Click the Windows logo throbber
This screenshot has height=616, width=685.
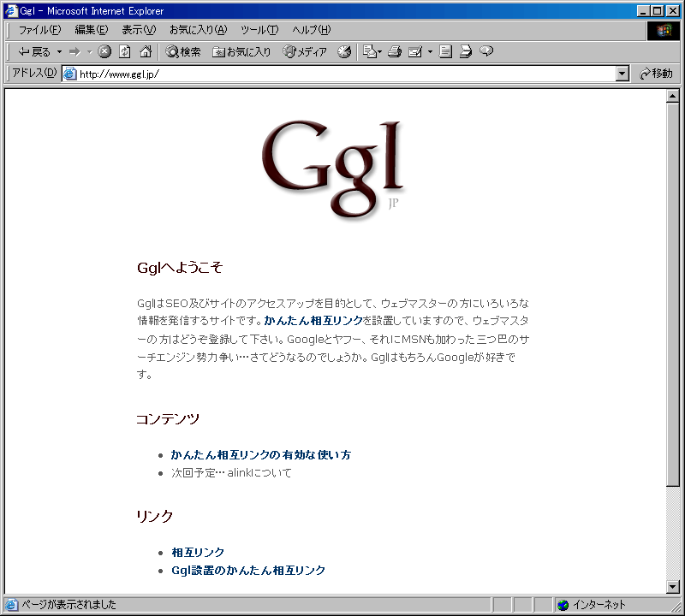(x=663, y=30)
